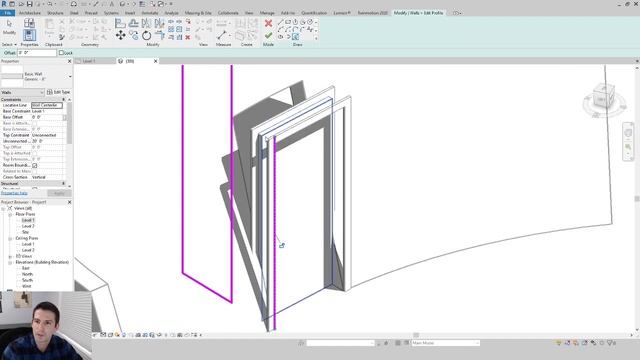640x360 pixels.
Task: Select the Line draw tool
Action: click(x=280, y=22)
